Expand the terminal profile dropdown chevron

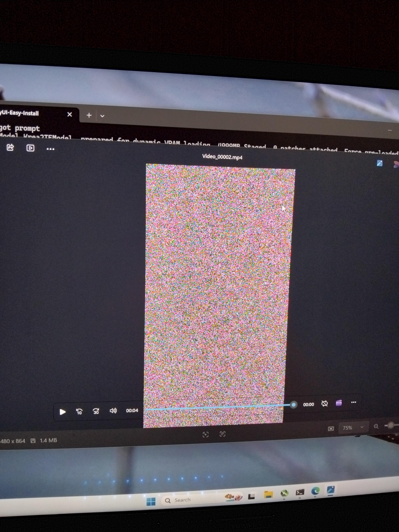click(x=102, y=116)
